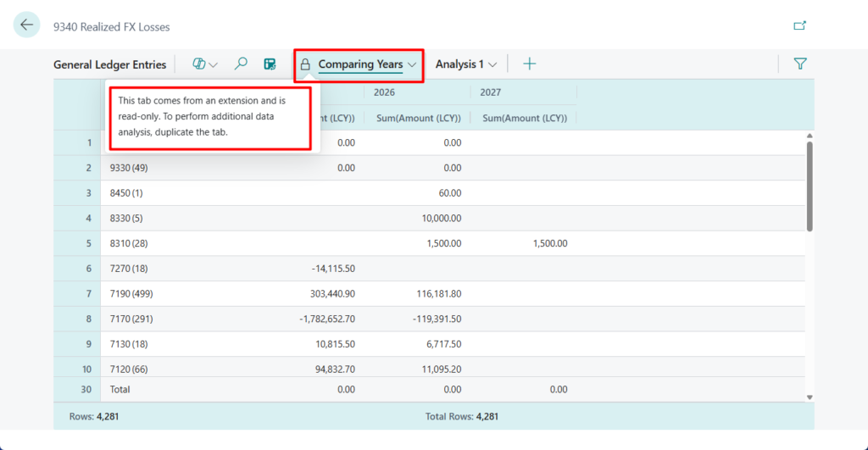
Task: Select the 8310 (28) row cell
Action: (x=126, y=243)
